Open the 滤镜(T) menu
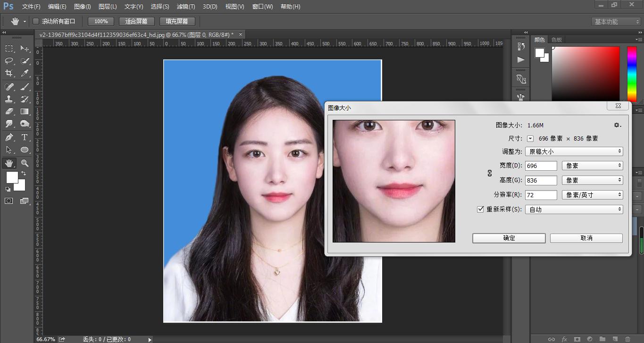644x343 pixels. (185, 7)
